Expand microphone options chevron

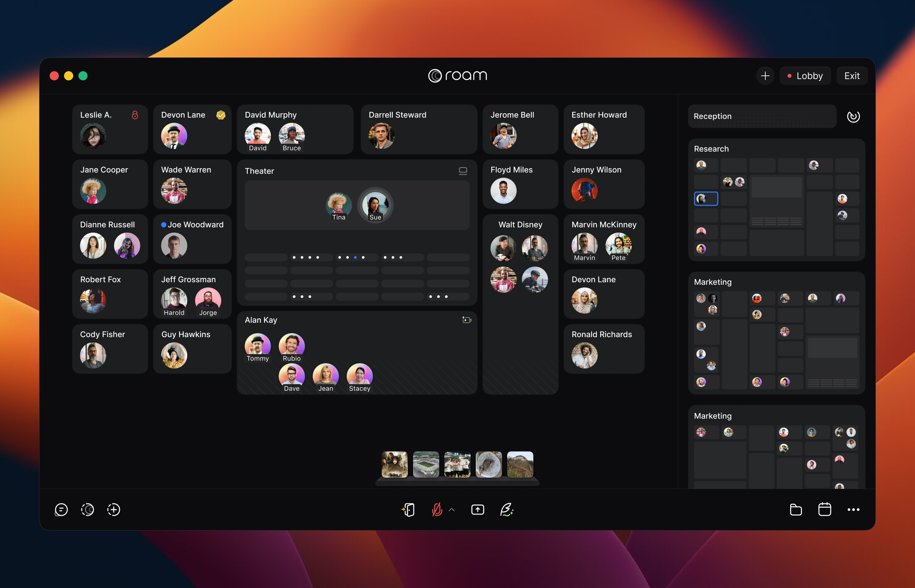click(452, 510)
